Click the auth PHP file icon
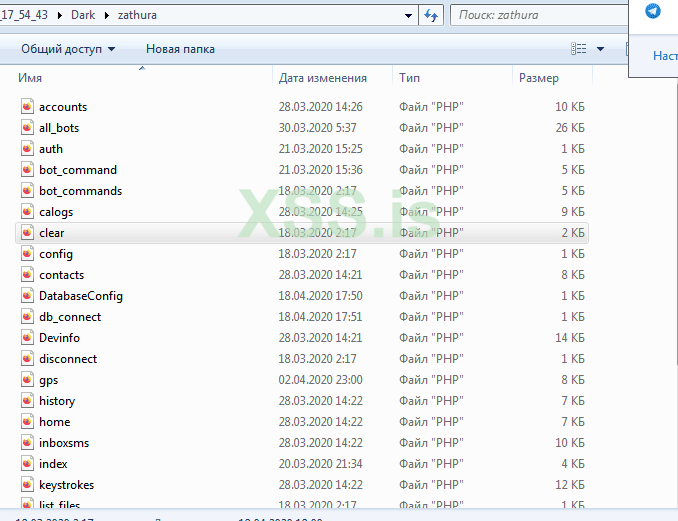 click(27, 148)
